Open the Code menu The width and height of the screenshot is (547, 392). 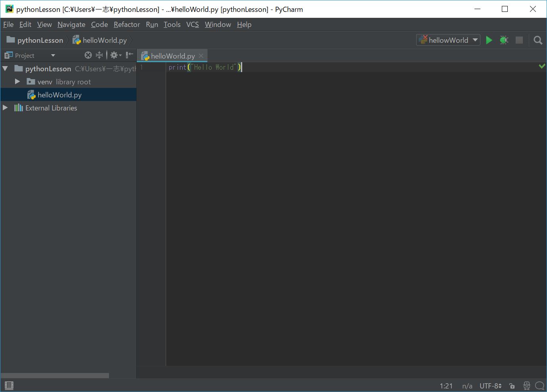(99, 25)
